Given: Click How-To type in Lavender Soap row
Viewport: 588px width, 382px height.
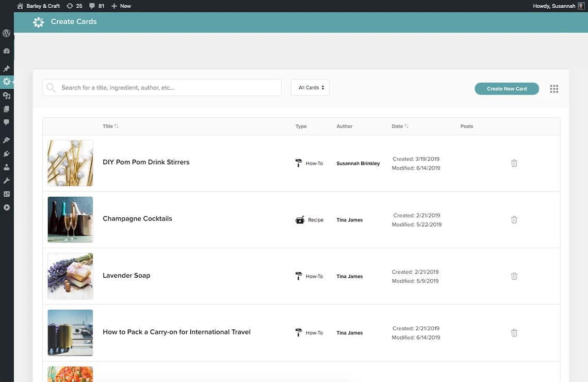Looking at the screenshot, I should click(314, 276).
